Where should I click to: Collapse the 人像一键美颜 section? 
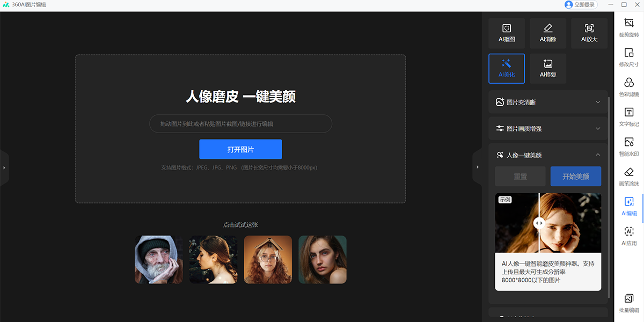click(x=547, y=155)
